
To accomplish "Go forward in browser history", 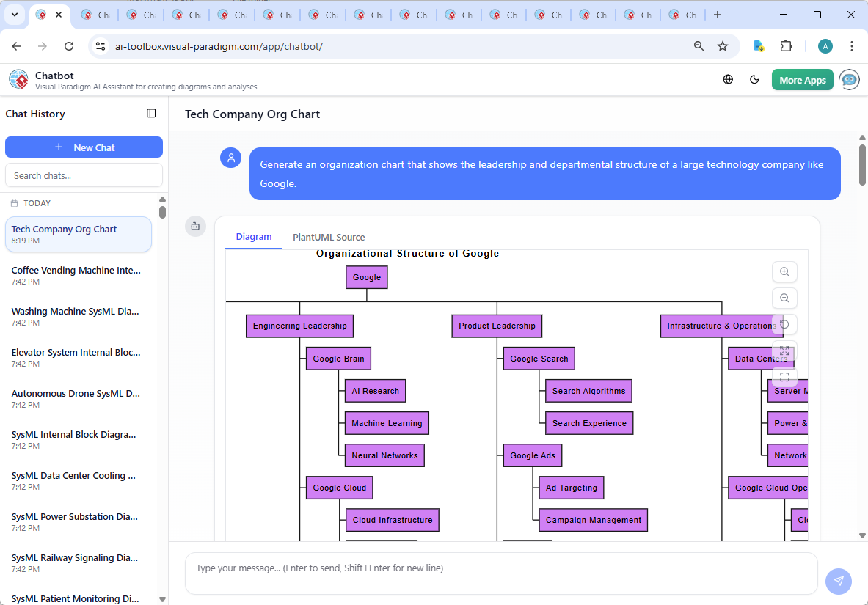I will (43, 46).
